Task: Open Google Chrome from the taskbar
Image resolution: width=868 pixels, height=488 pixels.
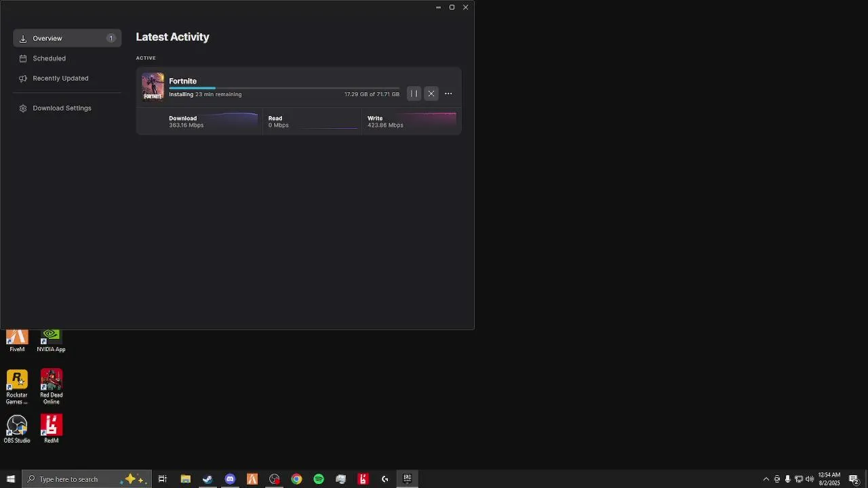Action: 296,479
